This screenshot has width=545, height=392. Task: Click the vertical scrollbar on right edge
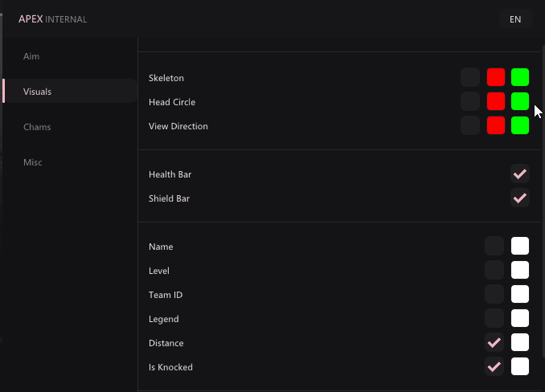(x=543, y=202)
